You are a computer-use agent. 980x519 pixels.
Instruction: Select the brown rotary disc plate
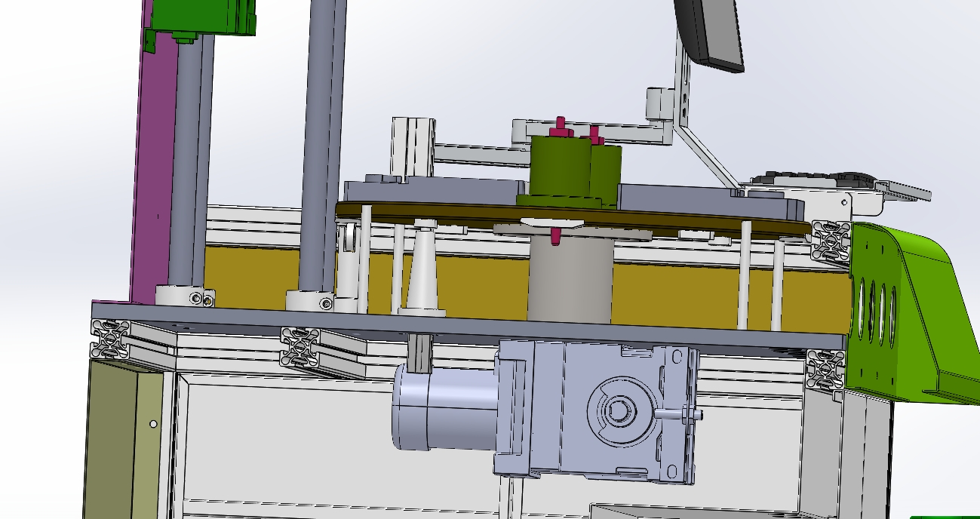573,219
